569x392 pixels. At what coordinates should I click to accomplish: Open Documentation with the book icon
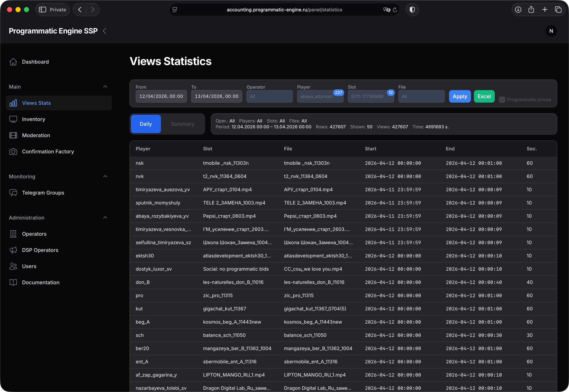[x=13, y=282]
